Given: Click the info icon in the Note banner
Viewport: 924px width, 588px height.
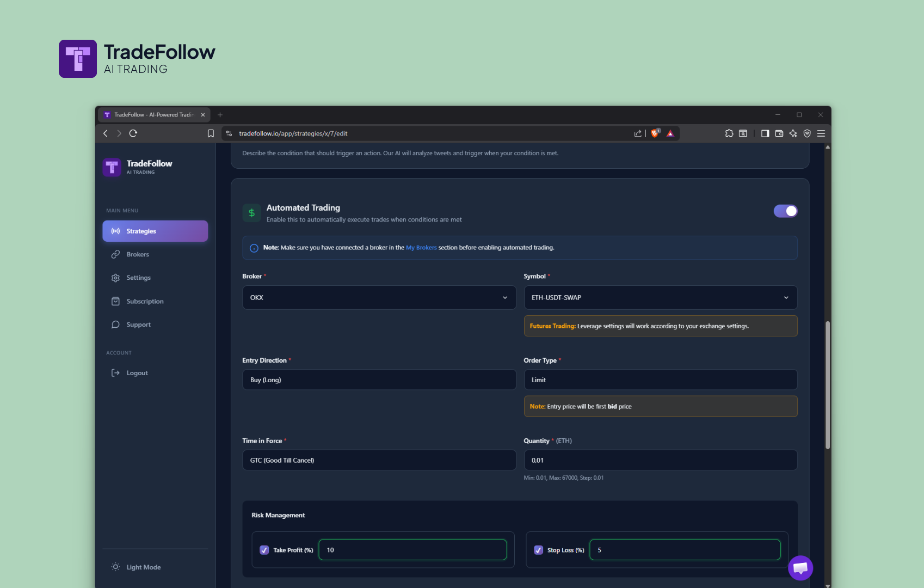Looking at the screenshot, I should point(254,248).
